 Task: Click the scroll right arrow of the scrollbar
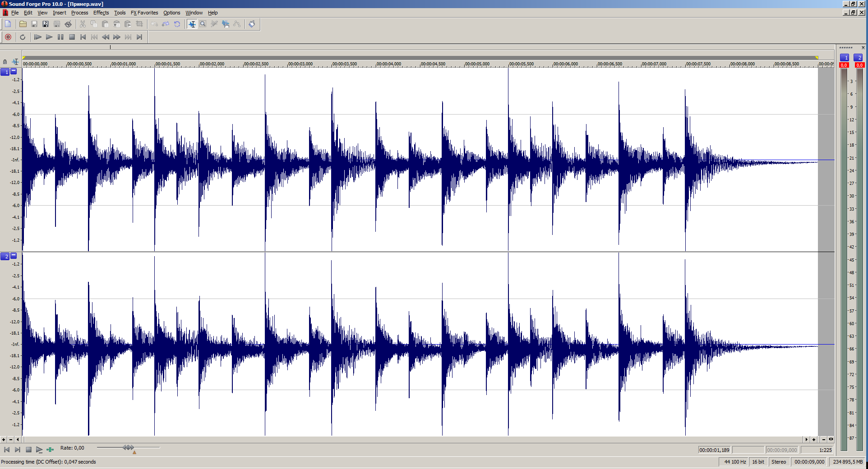pos(807,439)
